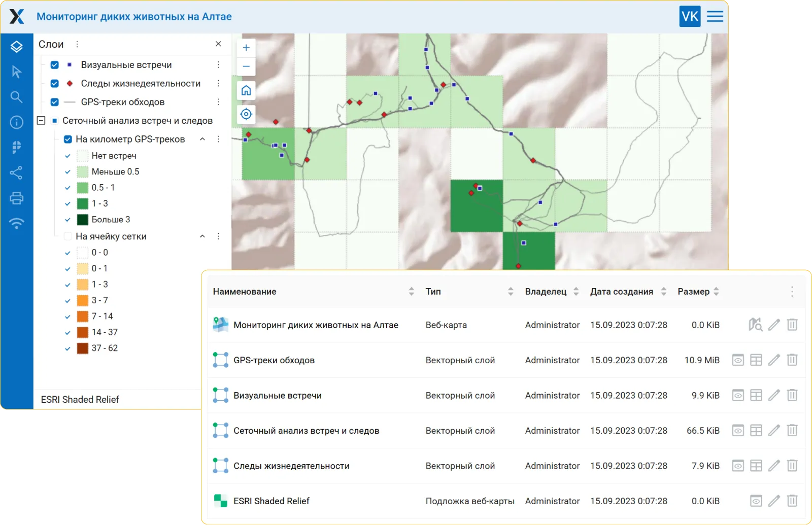This screenshot has height=525, width=812.
Task: Click the map zoom in button
Action: pos(246,47)
